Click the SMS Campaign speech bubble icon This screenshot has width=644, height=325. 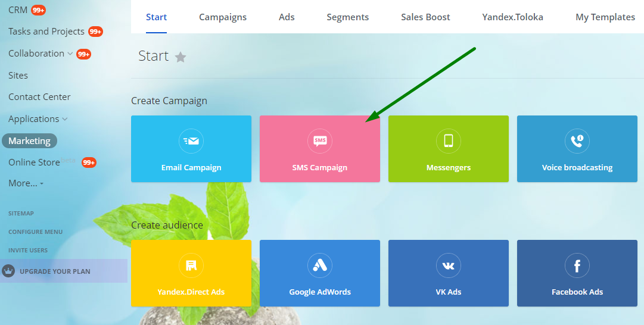[320, 141]
